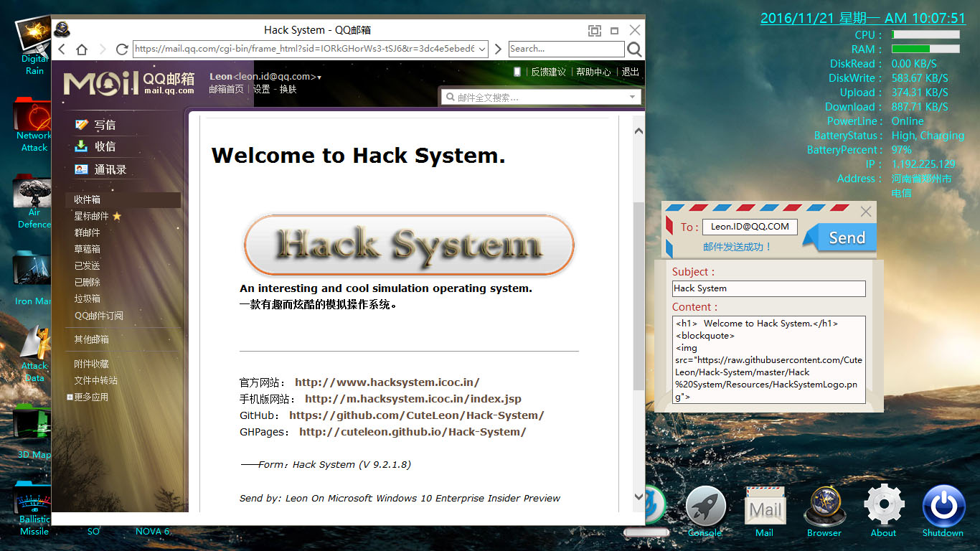Toggle fullscreen mode icon in browser title bar

pos(594,30)
